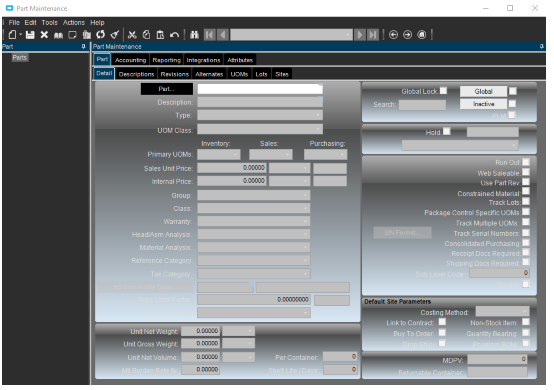This screenshot has width=554, height=390.
Task: Open the Tools menu
Action: [x=49, y=23]
